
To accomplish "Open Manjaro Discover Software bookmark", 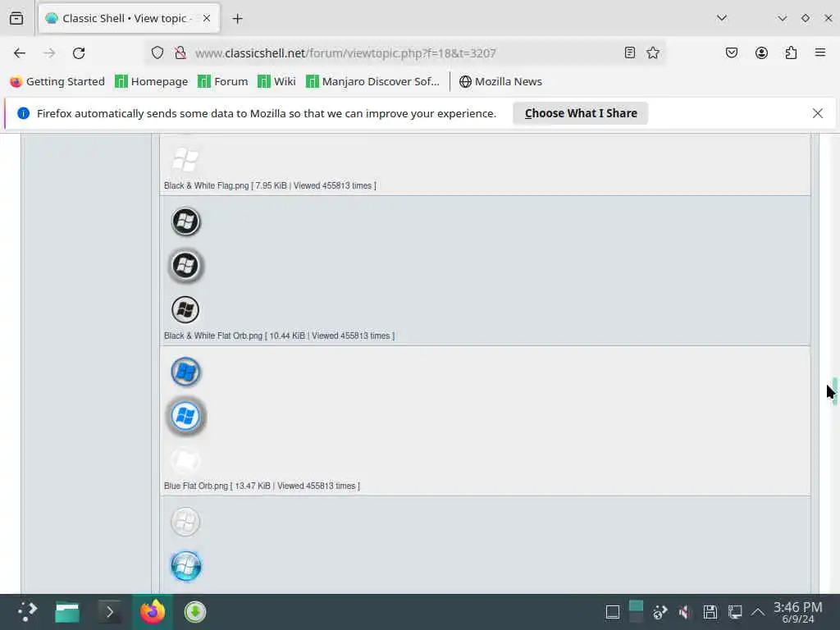I will coord(373,81).
